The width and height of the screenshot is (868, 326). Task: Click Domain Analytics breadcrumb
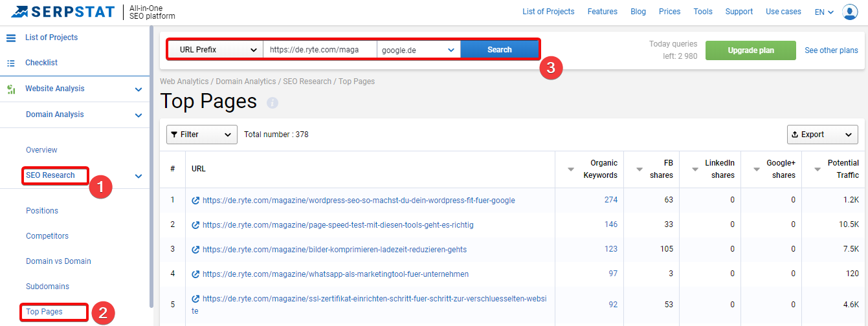pos(246,81)
